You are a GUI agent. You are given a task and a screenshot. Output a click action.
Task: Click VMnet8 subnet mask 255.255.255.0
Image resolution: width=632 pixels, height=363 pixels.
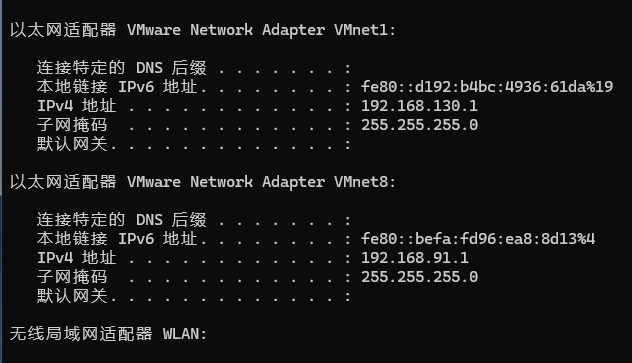click(x=419, y=277)
